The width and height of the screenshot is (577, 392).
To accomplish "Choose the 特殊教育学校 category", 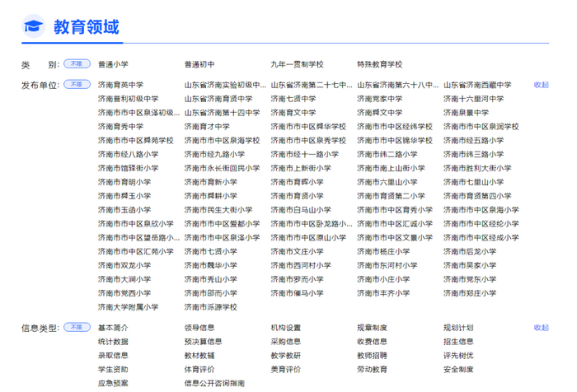I will [x=380, y=64].
